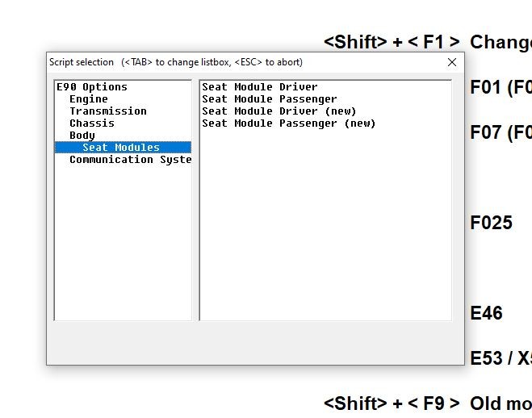Click the E53 / X5 background entry
Viewport: 532px width, 418px height.
(x=500, y=358)
